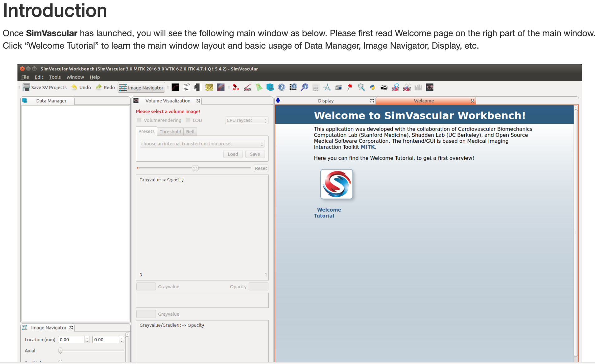Click the help contents list icon
This screenshot has height=364, width=595.
tap(293, 87)
